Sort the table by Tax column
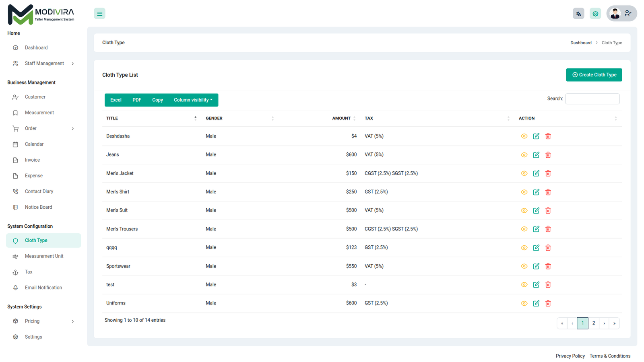644x362 pixels. click(x=438, y=118)
